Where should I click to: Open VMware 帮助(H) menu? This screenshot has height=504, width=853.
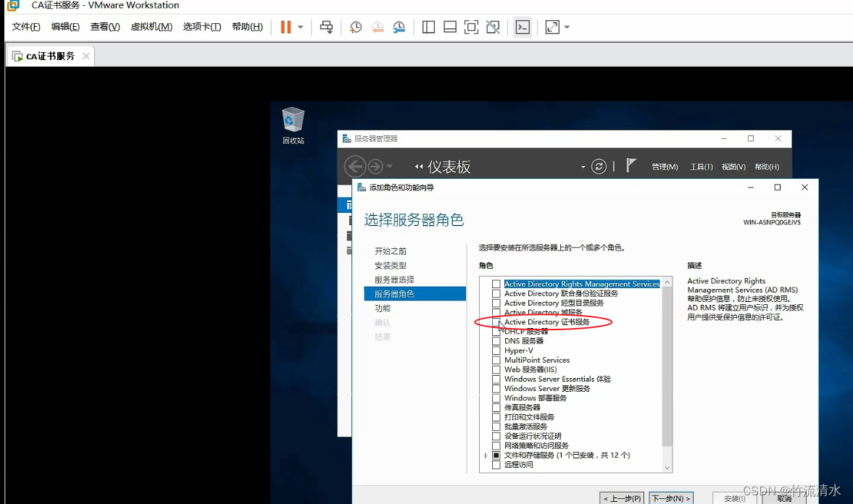click(x=247, y=27)
